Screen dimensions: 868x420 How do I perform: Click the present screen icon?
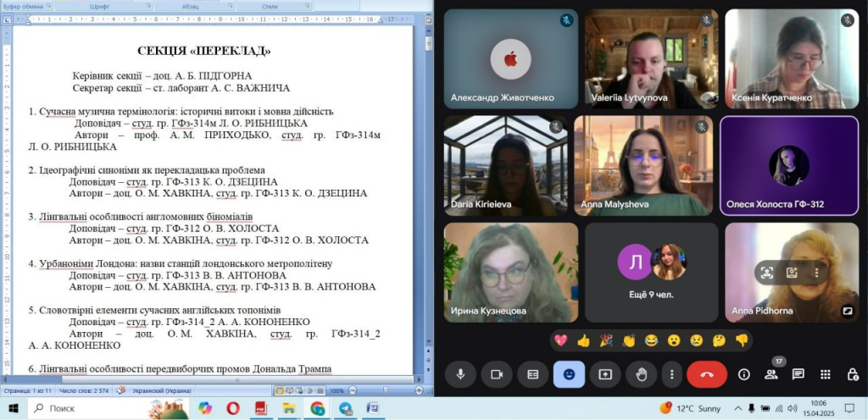[605, 373]
